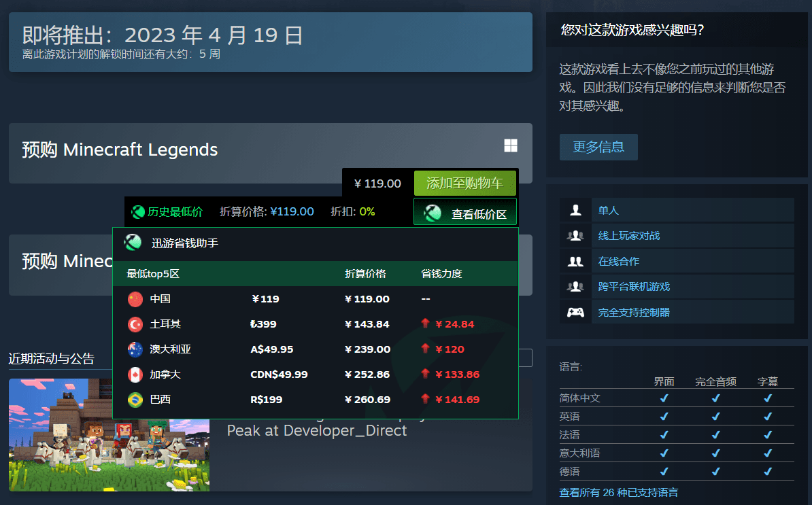This screenshot has height=505, width=812.
Task: Click the 德语 subtitles checkmark
Action: pos(767,471)
